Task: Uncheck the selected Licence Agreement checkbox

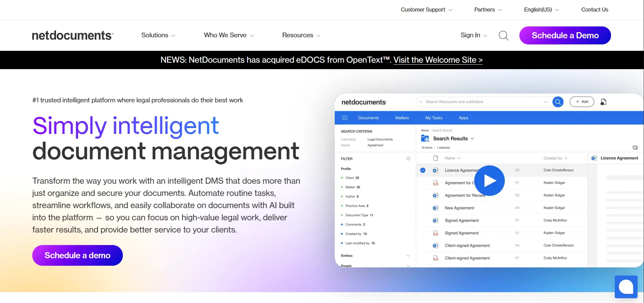Action: [423, 170]
